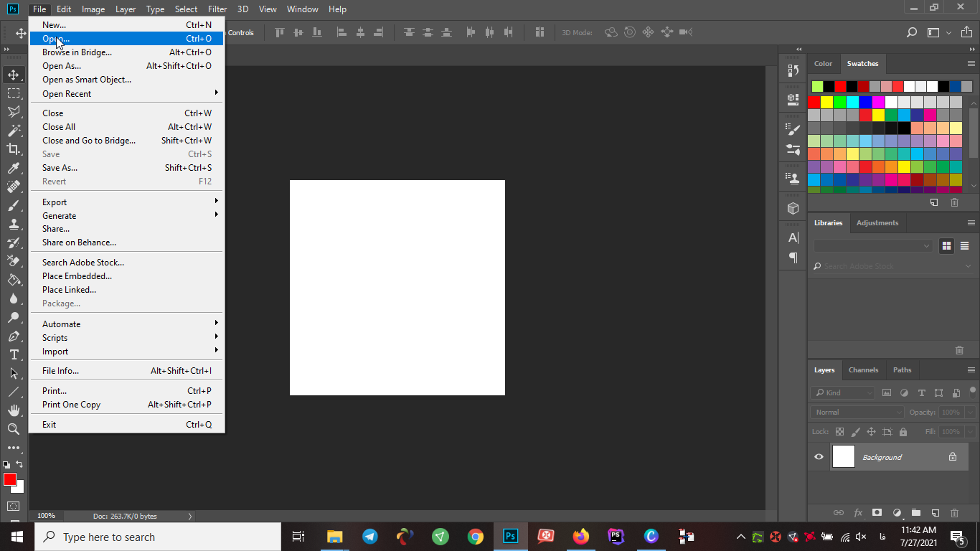The image size is (980, 551).
Task: Expand the Export submenu
Action: tap(127, 202)
